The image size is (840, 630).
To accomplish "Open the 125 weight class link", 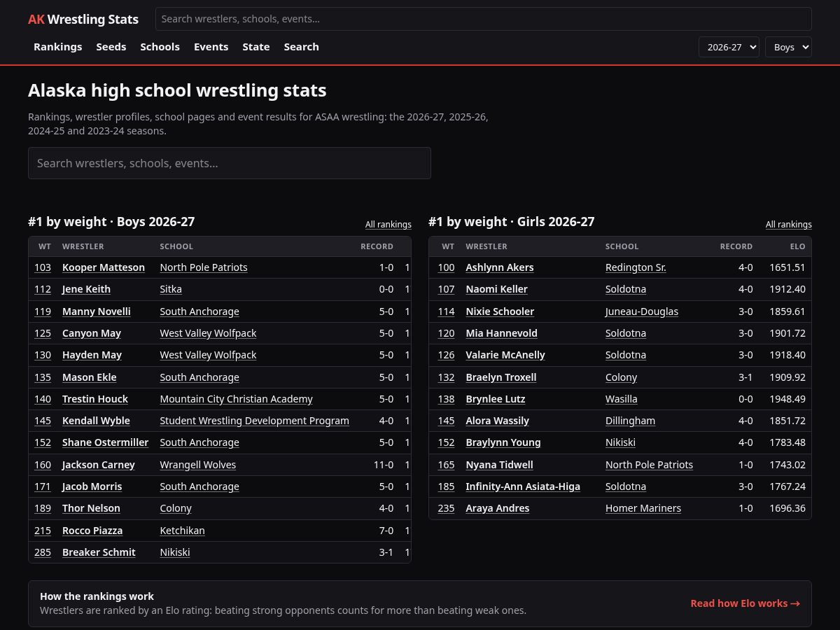I will [43, 333].
